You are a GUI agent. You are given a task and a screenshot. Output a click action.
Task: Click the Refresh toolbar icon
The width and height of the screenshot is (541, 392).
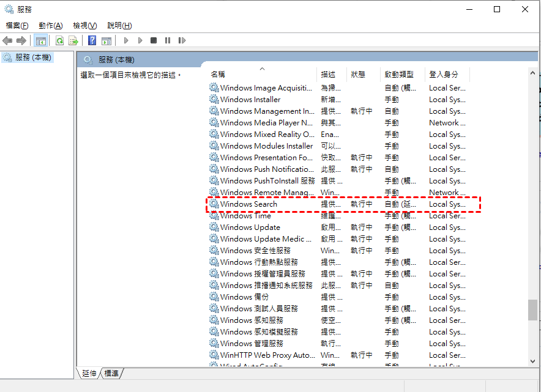click(60, 41)
